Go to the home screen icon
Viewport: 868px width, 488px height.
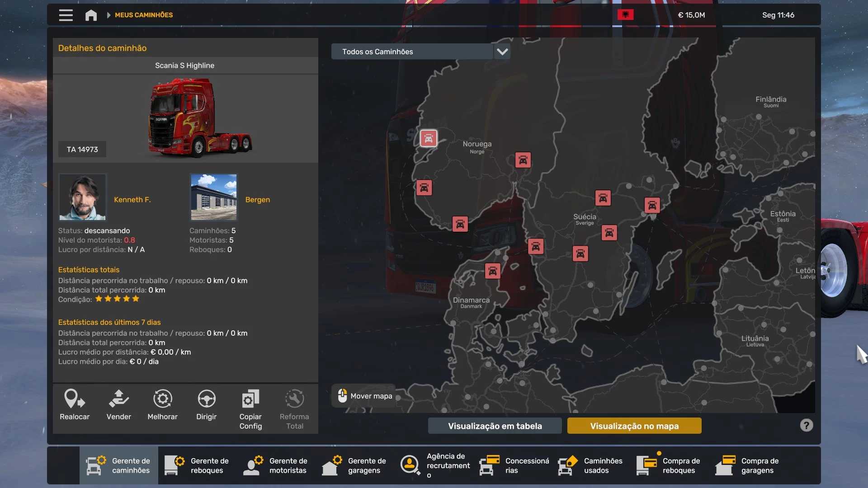pyautogui.click(x=91, y=15)
